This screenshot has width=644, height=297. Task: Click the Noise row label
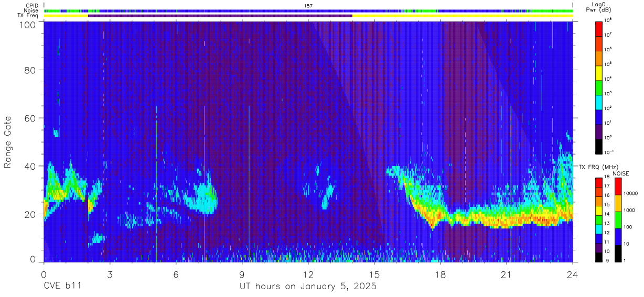pyautogui.click(x=31, y=10)
